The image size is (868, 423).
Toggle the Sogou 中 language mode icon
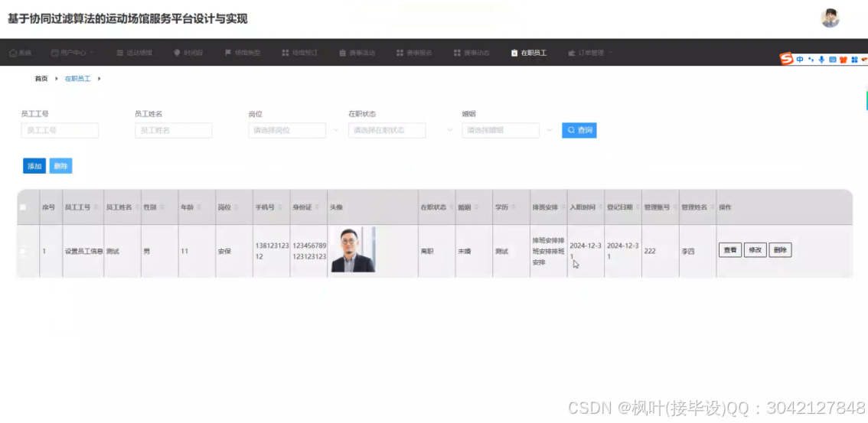pos(800,60)
